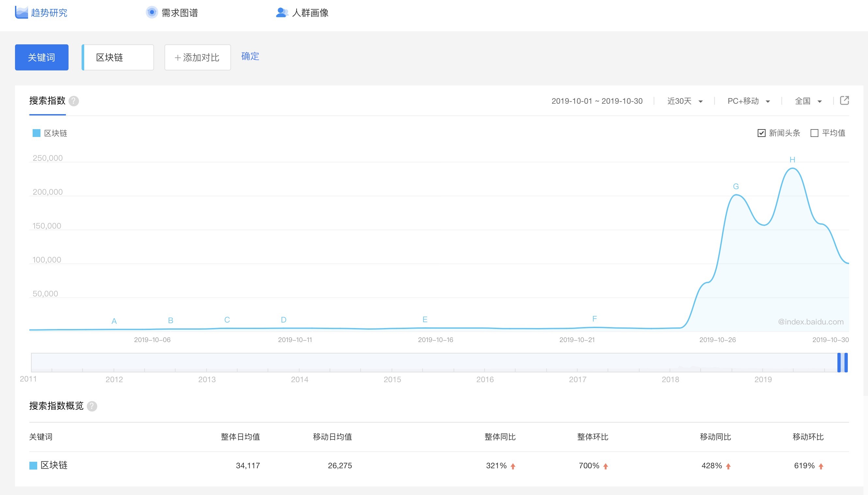Uncheck the 新闻头条 checkbox
Screen dimensions: 868x495
tap(762, 133)
